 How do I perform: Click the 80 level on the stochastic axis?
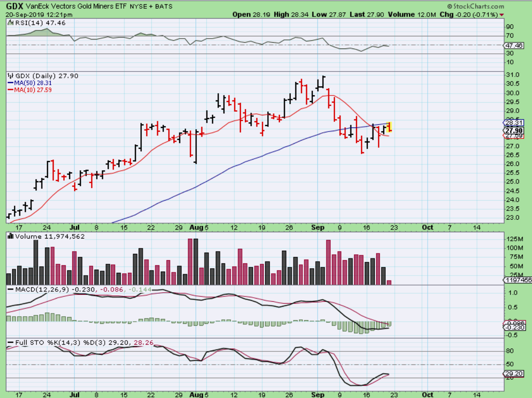click(510, 351)
